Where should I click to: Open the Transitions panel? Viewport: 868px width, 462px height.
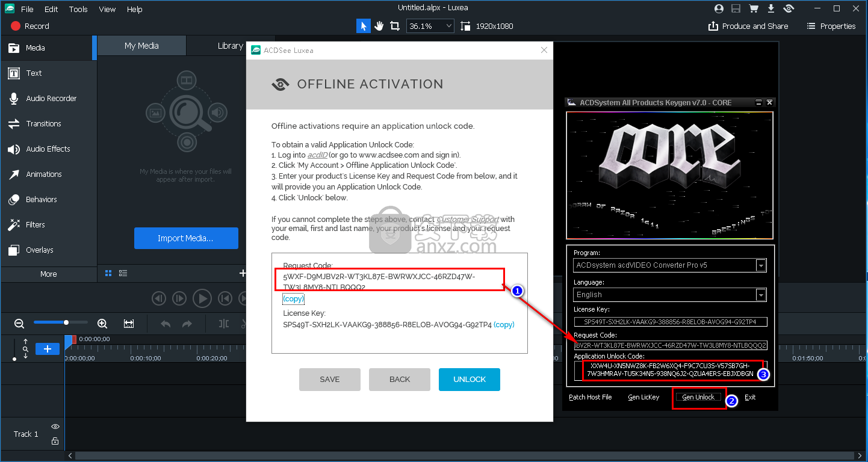click(48, 123)
